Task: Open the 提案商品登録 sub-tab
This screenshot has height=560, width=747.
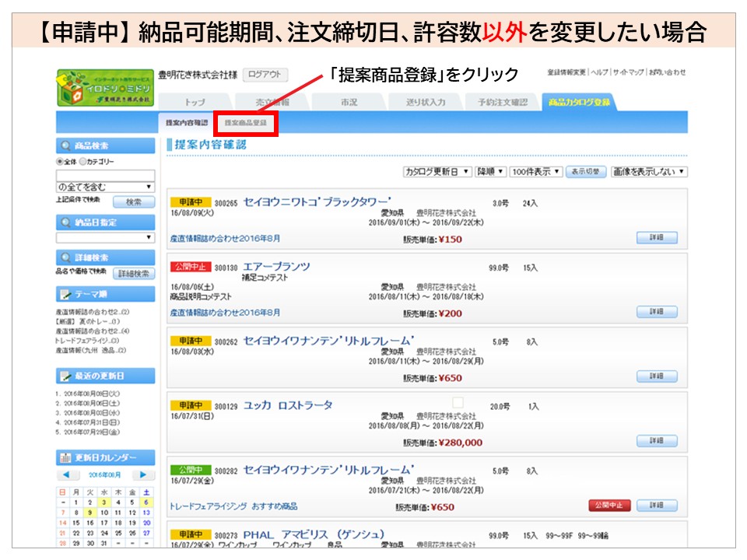Action: coord(245,123)
